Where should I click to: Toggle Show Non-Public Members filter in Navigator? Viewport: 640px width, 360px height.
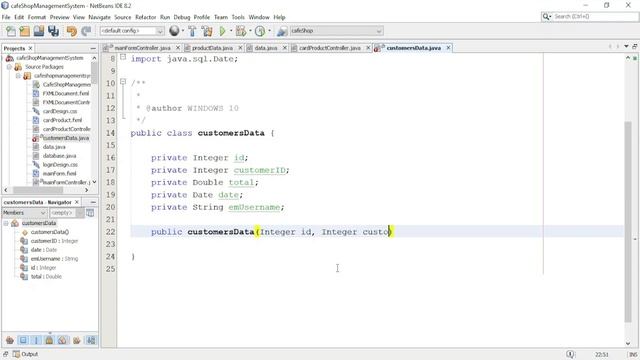click(49, 340)
